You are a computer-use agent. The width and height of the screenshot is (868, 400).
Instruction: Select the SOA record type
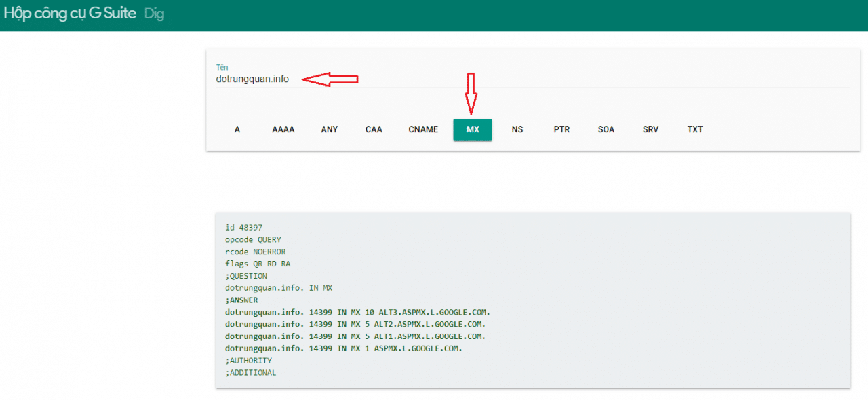click(606, 129)
